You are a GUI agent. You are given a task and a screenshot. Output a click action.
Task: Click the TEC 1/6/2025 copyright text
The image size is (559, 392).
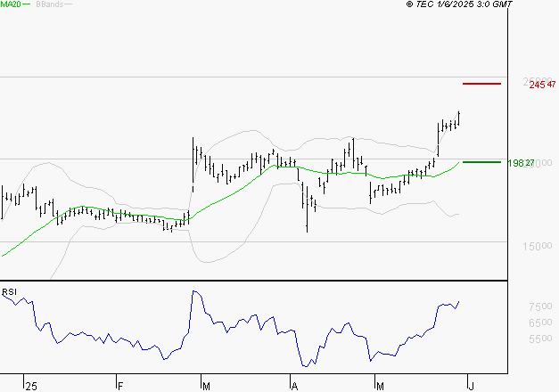pos(459,4)
